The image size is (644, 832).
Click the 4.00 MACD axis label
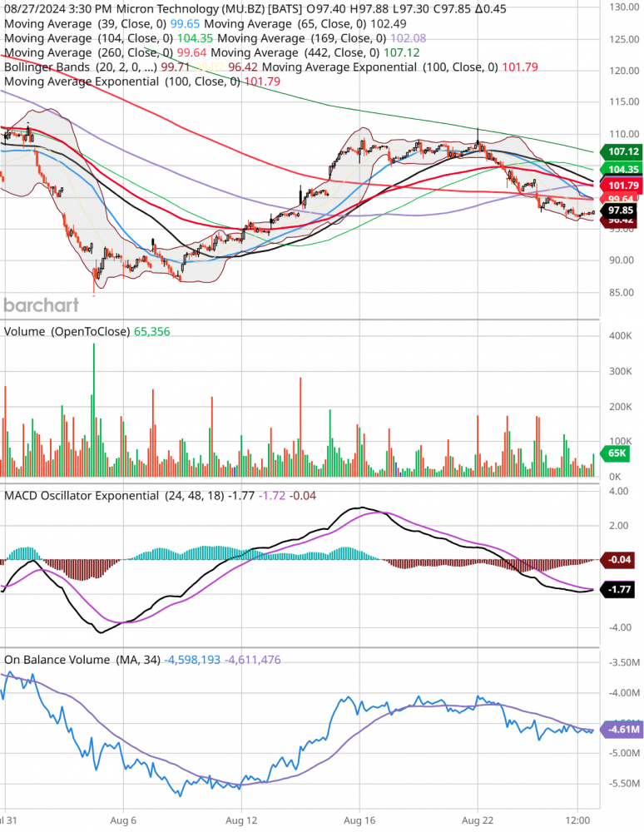pos(619,492)
